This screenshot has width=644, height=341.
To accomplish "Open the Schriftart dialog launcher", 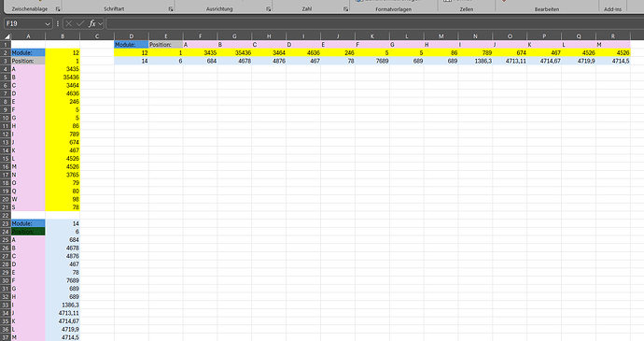I will click(171, 9).
